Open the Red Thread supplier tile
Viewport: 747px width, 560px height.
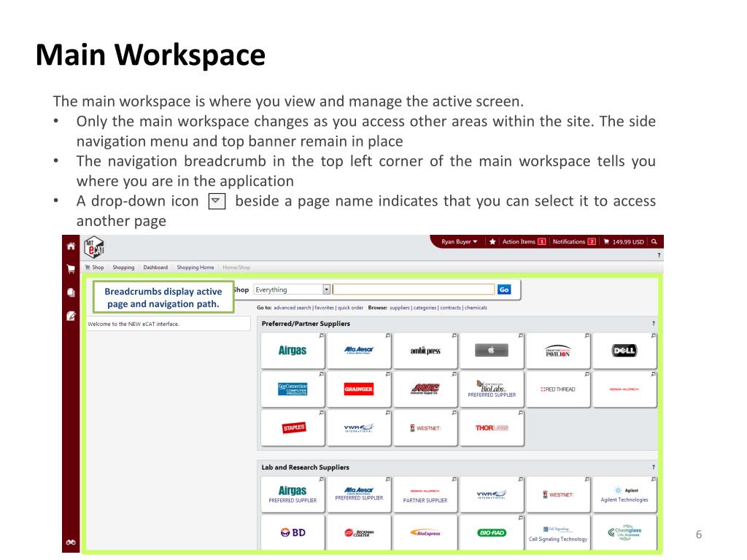tap(558, 389)
